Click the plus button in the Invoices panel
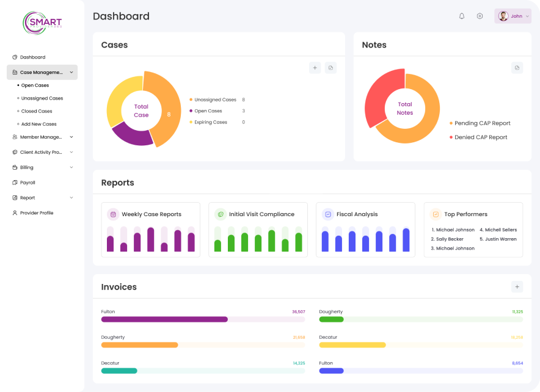The width and height of the screenshot is (540, 392). (x=517, y=286)
